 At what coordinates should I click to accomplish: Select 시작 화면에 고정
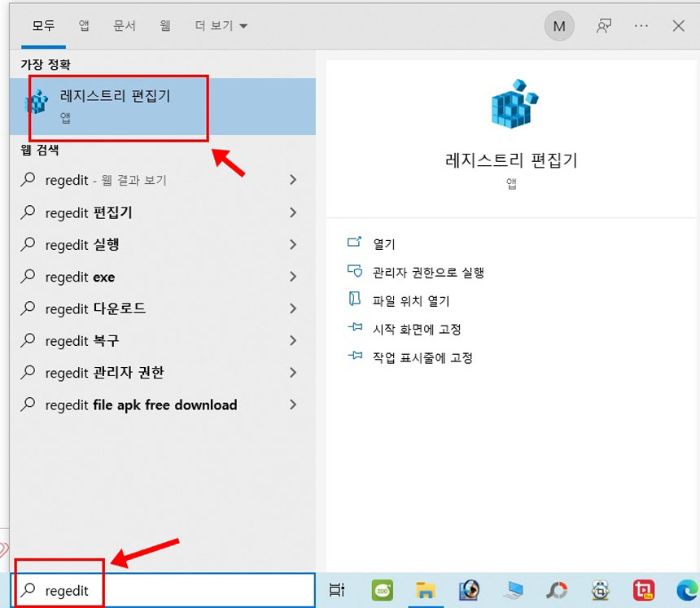point(417,330)
